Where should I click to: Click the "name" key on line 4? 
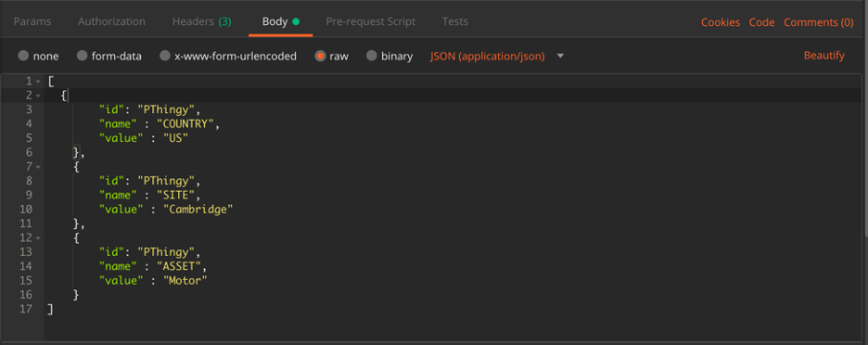tap(118, 124)
